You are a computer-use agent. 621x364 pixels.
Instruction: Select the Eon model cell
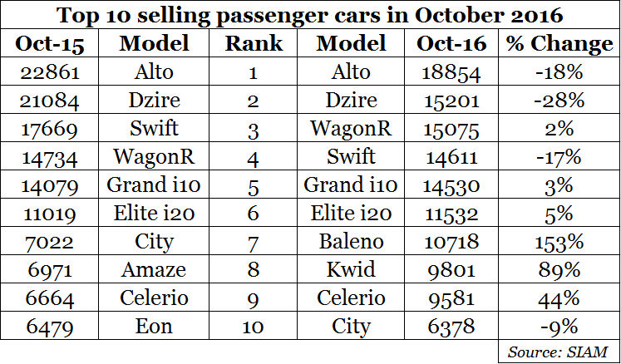[154, 327]
